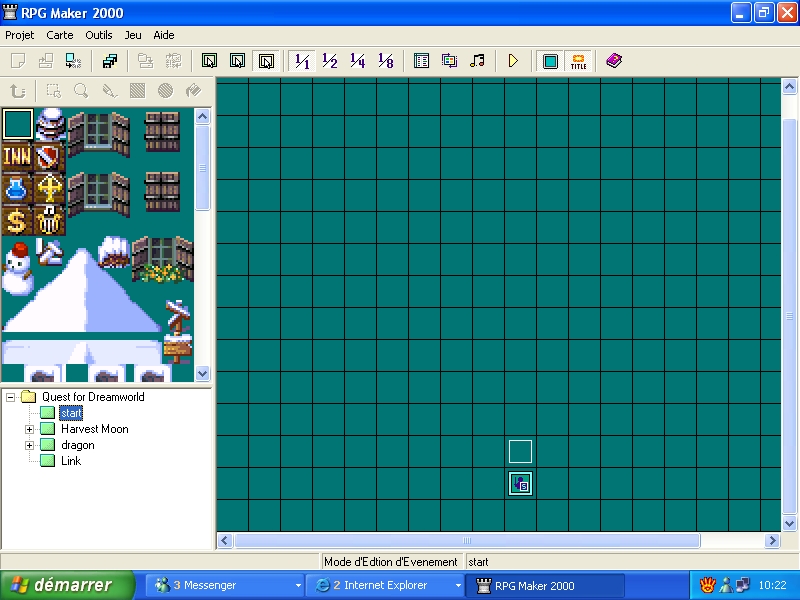Click the Open Project toolbar icon
Image resolution: width=800 pixels, height=600 pixels.
point(46,61)
